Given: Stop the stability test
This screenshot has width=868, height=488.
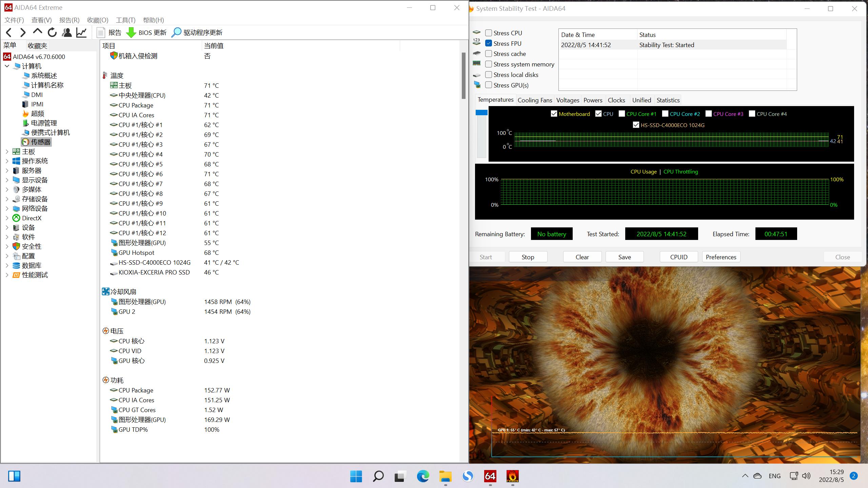Looking at the screenshot, I should 528,257.
